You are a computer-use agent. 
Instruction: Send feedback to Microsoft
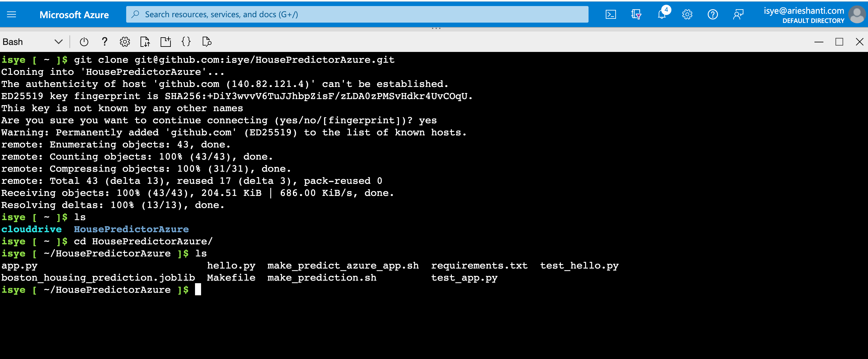point(739,14)
